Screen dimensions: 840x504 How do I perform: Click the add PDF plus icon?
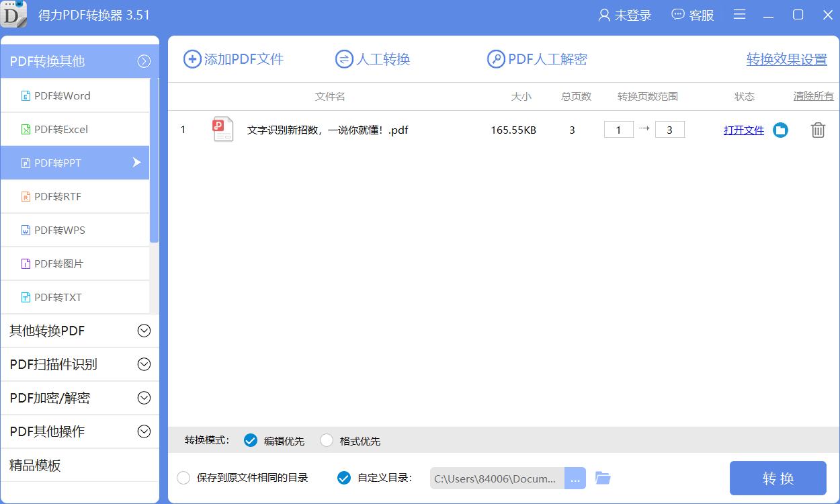pos(192,59)
